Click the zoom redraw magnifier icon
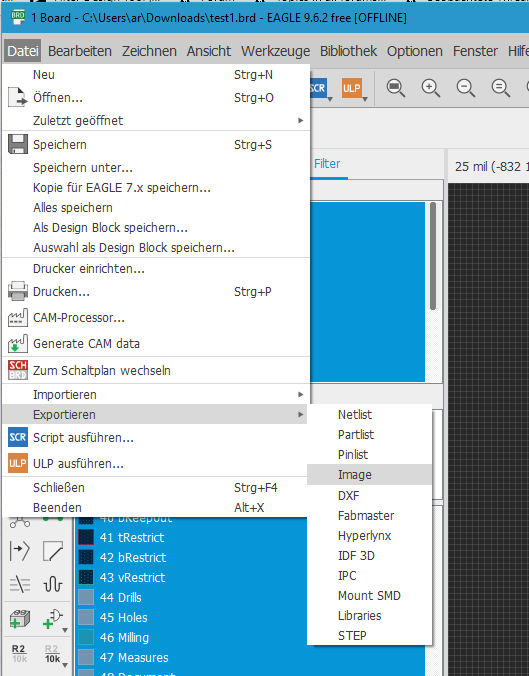529x676 pixels. (501, 88)
